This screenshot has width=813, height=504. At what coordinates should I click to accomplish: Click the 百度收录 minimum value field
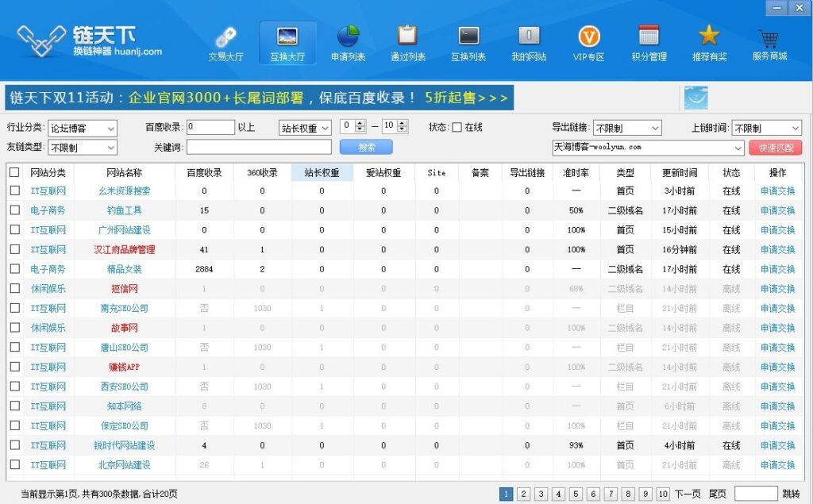[x=210, y=127]
